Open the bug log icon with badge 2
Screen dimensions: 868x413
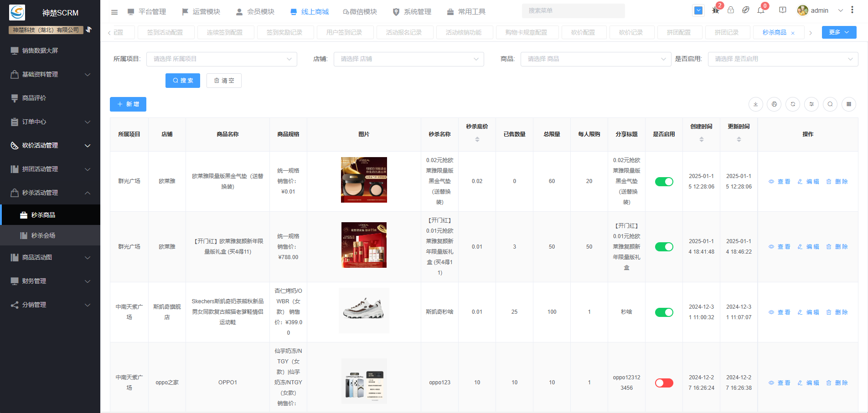[x=716, y=10]
